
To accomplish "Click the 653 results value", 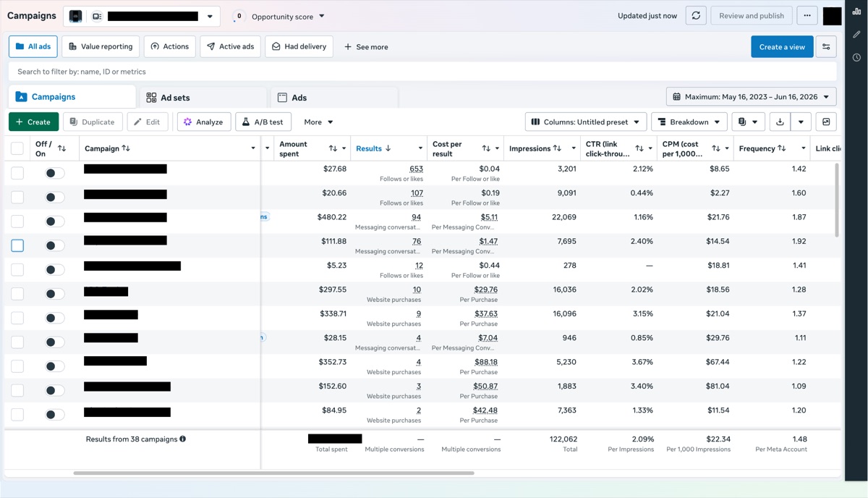I will (416, 169).
